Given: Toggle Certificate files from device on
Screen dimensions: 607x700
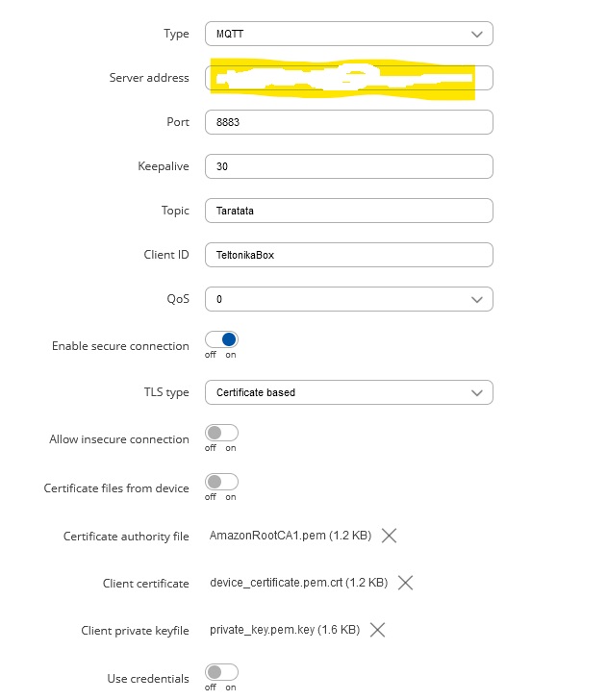Looking at the screenshot, I should (x=221, y=482).
